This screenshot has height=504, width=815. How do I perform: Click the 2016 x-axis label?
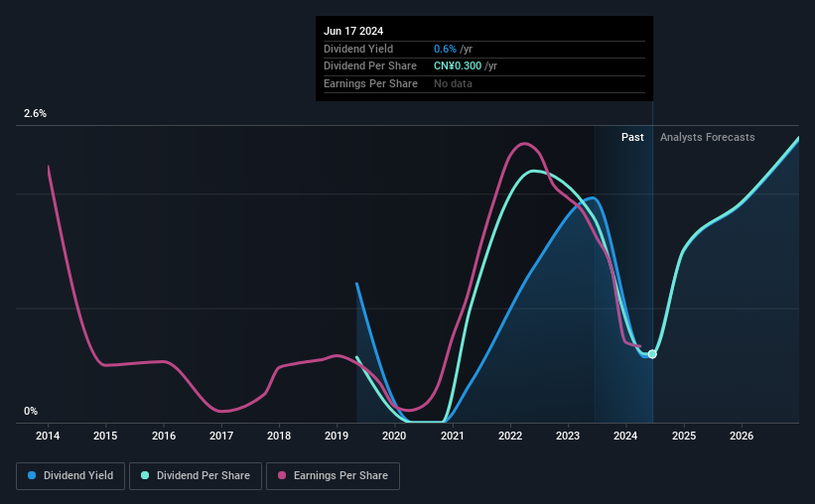click(x=164, y=436)
